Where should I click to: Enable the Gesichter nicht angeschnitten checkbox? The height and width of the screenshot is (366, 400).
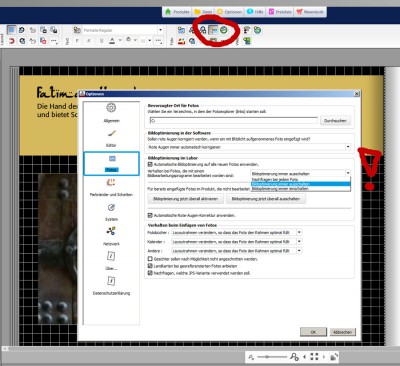150,259
